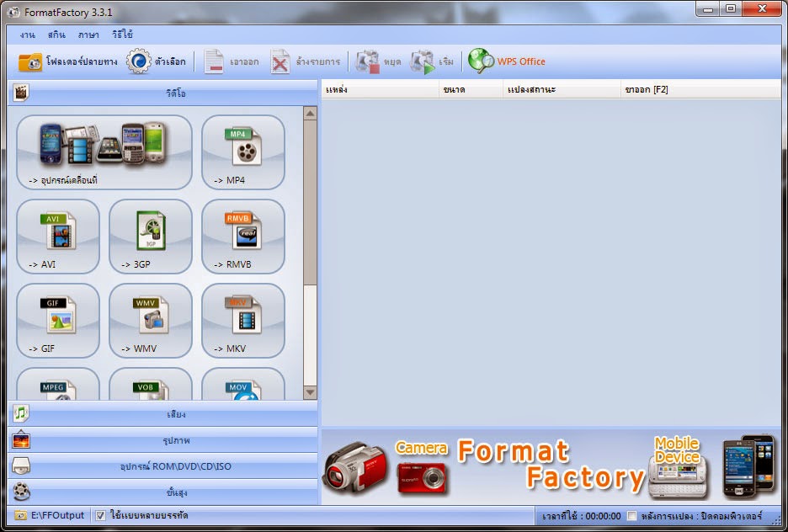788x532 pixels.
Task: Open the output folder toolbar icon
Action: [x=30, y=61]
